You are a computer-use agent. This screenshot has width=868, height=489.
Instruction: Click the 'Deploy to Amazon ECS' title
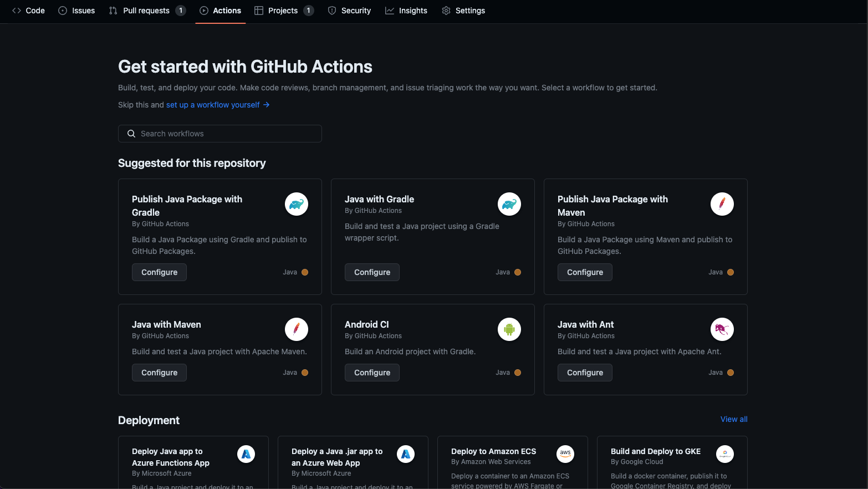pos(493,451)
